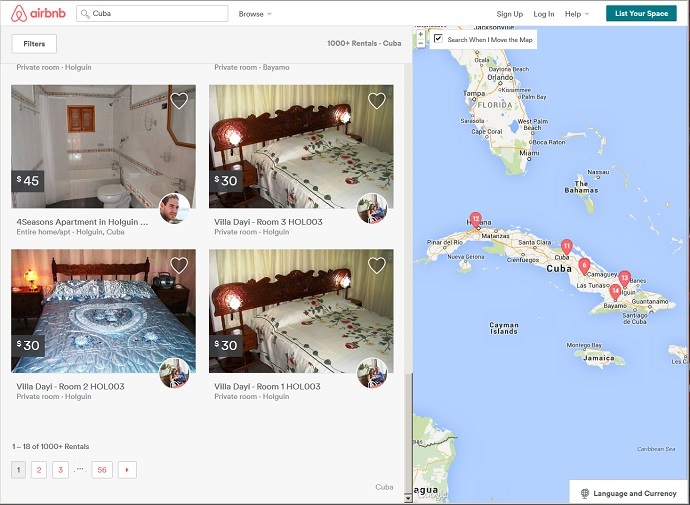Image resolution: width=690 pixels, height=505 pixels.
Task: Click 1000+ Rentals - Cuba text
Action: pyautogui.click(x=364, y=44)
